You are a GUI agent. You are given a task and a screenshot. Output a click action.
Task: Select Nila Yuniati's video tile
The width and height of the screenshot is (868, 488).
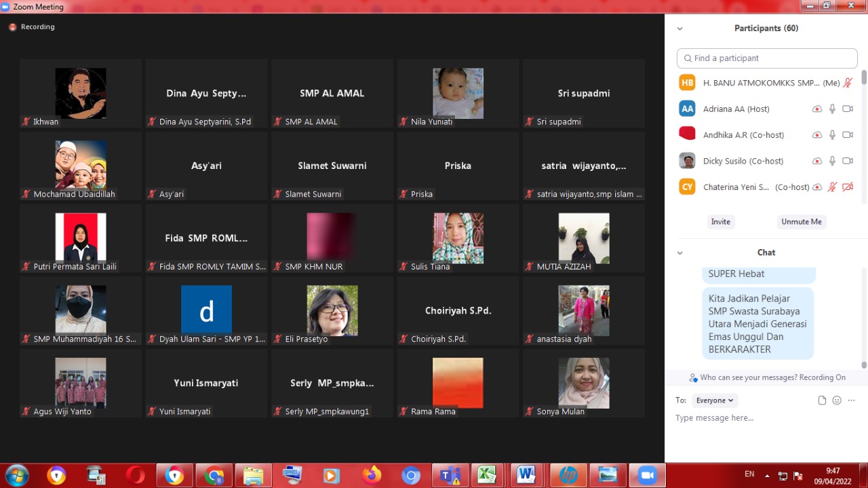[458, 93]
